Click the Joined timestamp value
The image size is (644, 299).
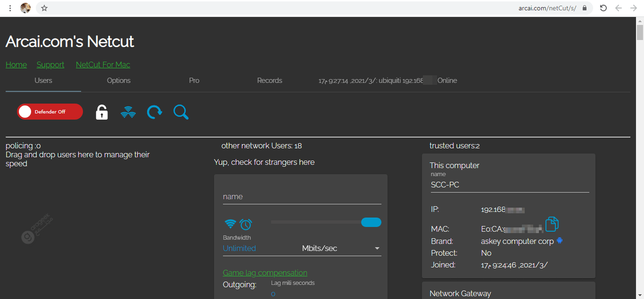tap(514, 265)
